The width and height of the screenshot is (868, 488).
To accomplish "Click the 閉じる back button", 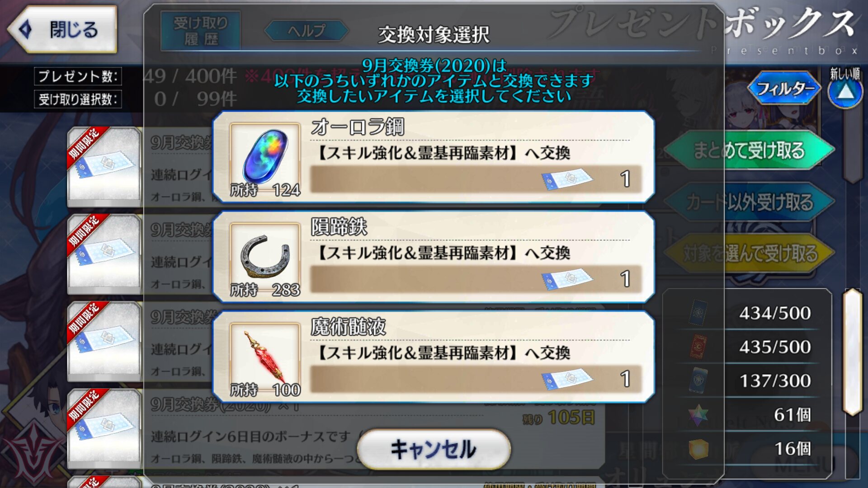I will coord(62,30).
